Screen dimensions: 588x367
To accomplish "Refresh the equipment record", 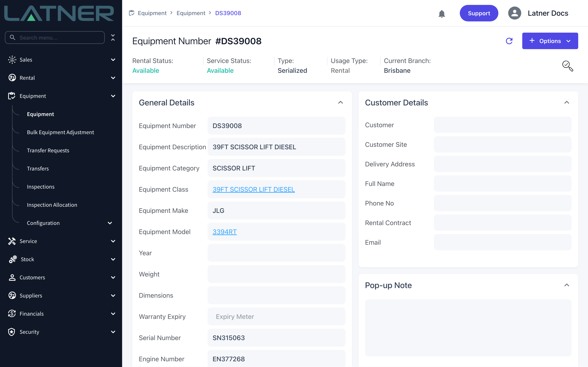I will 509,41.
